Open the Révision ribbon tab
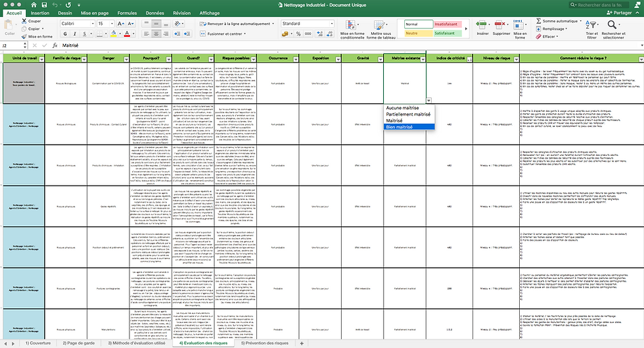 [x=181, y=13]
